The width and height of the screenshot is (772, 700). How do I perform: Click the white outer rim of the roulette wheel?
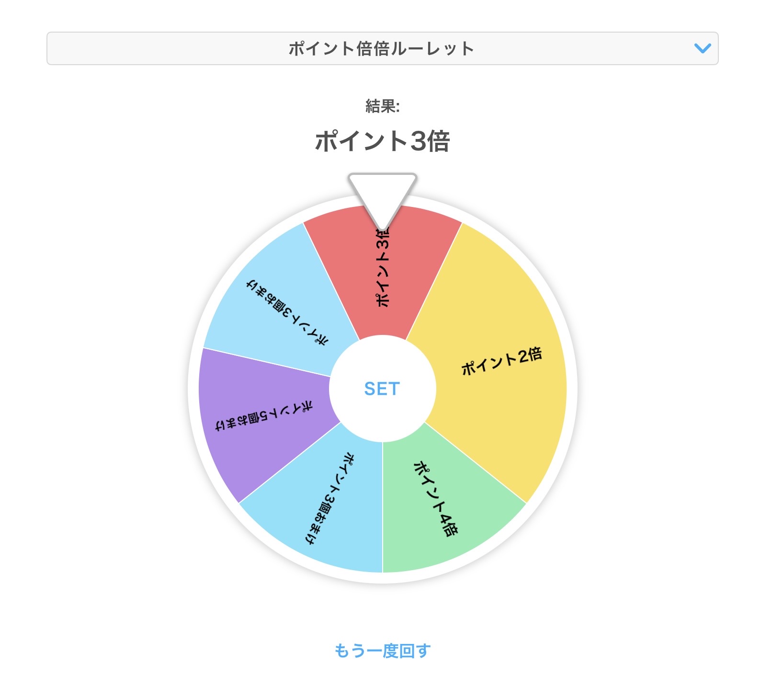click(x=571, y=388)
